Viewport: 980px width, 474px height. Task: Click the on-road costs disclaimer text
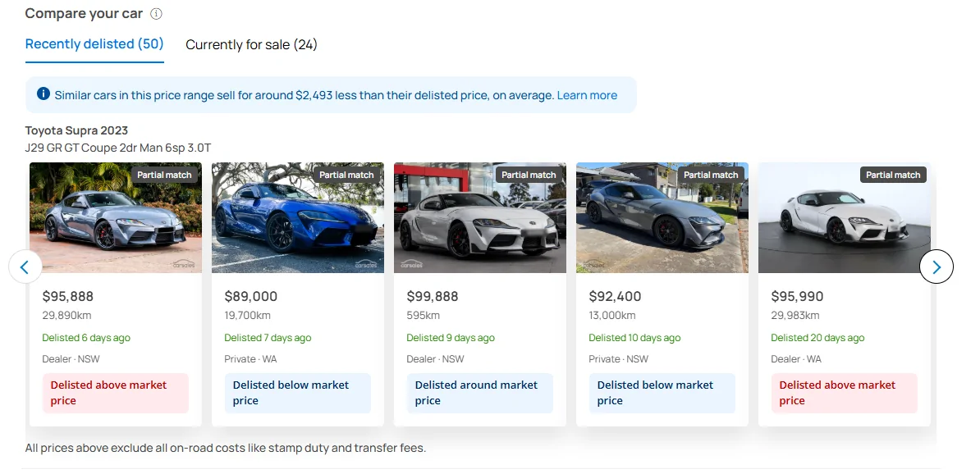click(x=226, y=448)
